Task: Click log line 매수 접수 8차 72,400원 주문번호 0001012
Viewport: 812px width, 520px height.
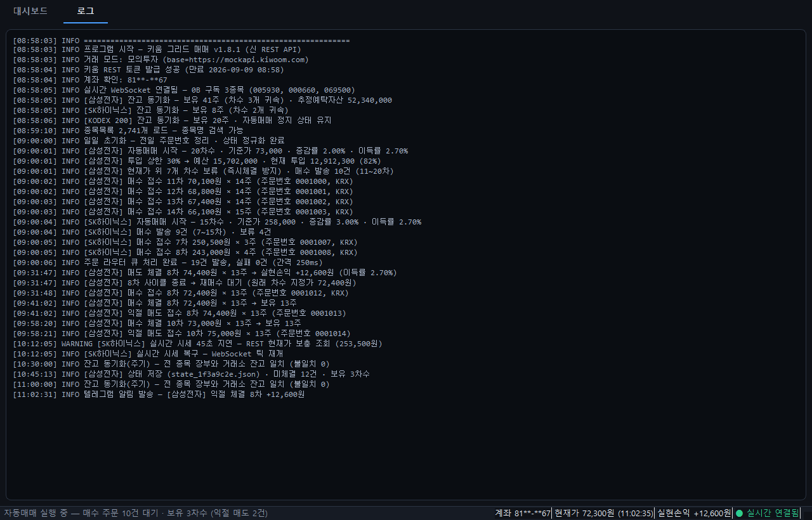Action: click(181, 293)
